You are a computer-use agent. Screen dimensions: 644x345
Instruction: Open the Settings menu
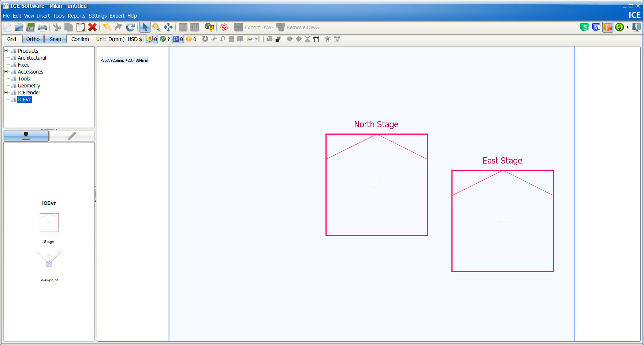tap(97, 16)
